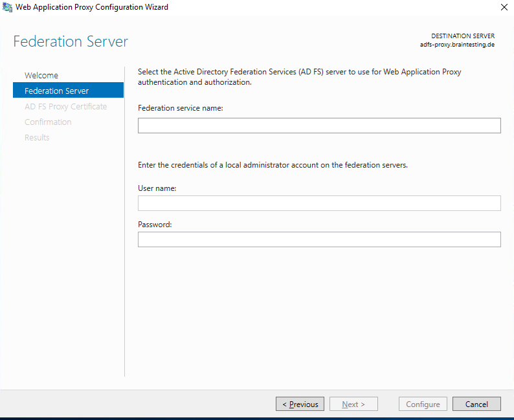Focus the Federation service name field

coord(319,126)
